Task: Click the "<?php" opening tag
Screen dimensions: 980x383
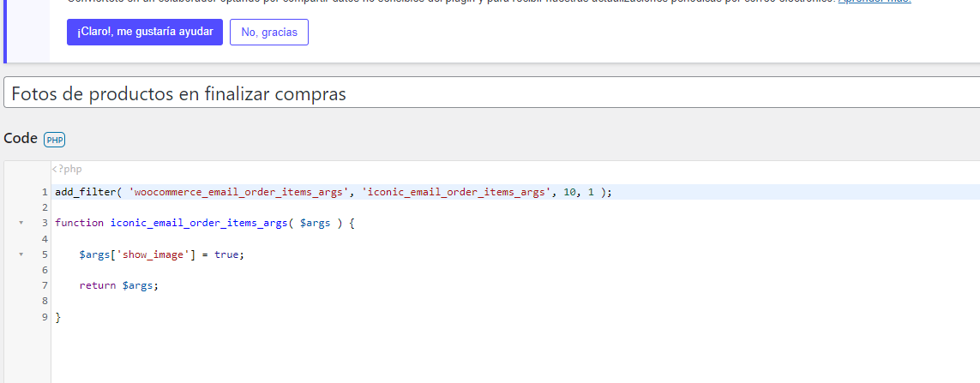Action: pos(67,170)
